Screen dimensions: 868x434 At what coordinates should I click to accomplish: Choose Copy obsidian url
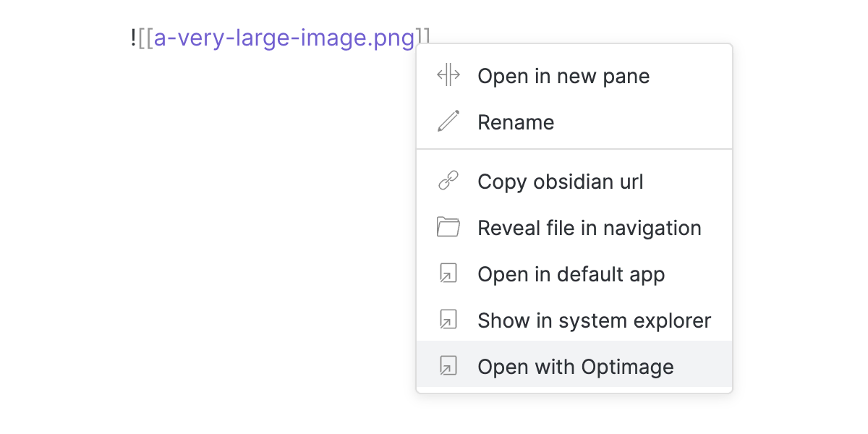point(560,180)
